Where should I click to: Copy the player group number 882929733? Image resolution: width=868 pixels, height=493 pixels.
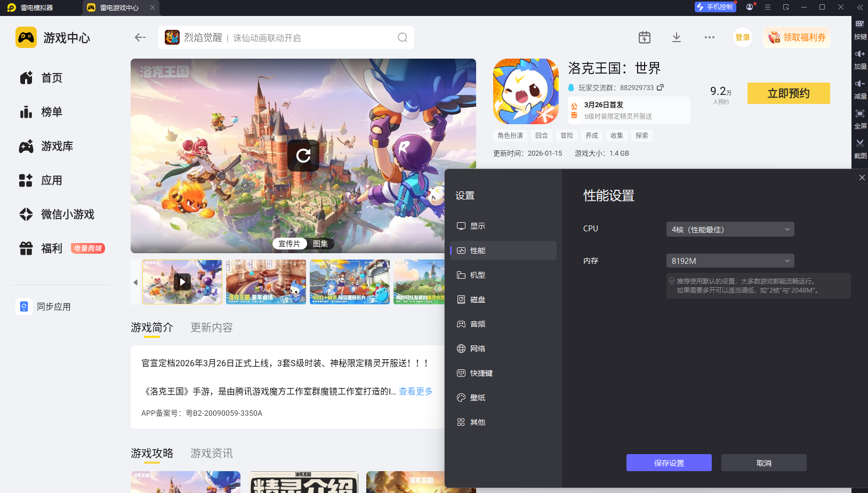(660, 87)
